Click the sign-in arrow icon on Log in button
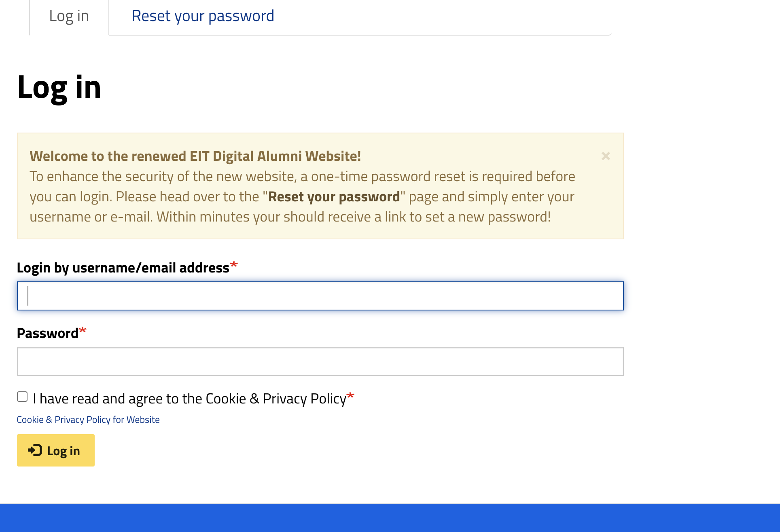780x532 pixels. click(x=35, y=450)
